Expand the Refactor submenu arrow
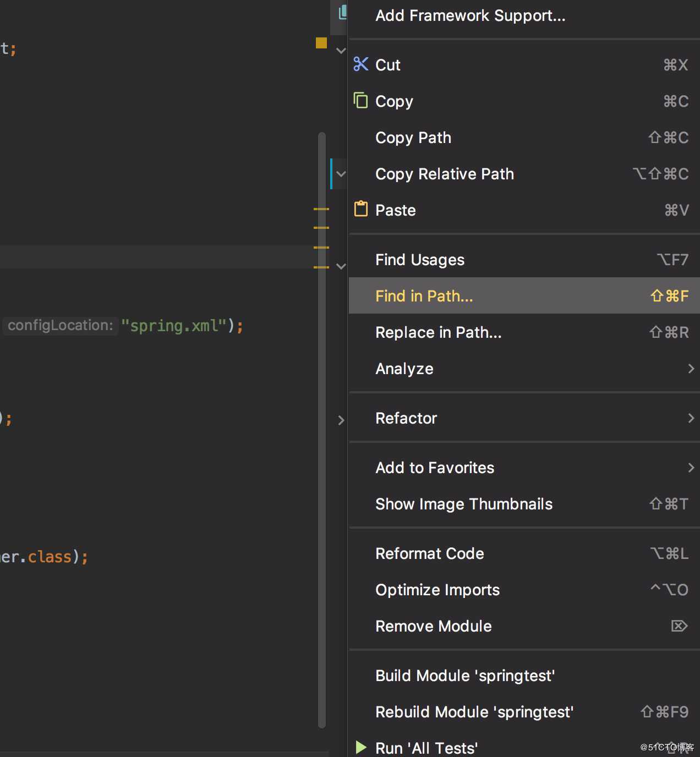 [x=691, y=418]
